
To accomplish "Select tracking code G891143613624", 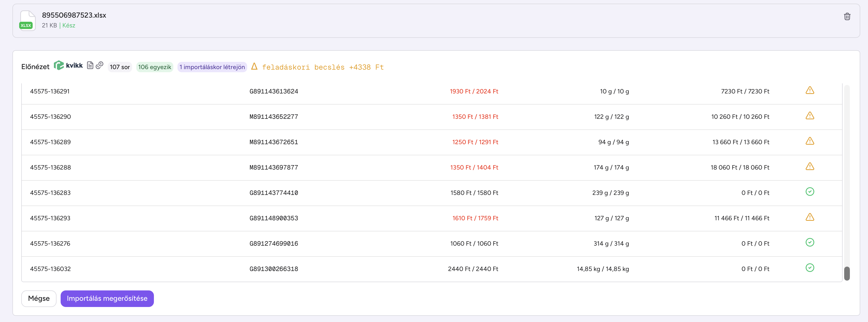I will click(274, 91).
